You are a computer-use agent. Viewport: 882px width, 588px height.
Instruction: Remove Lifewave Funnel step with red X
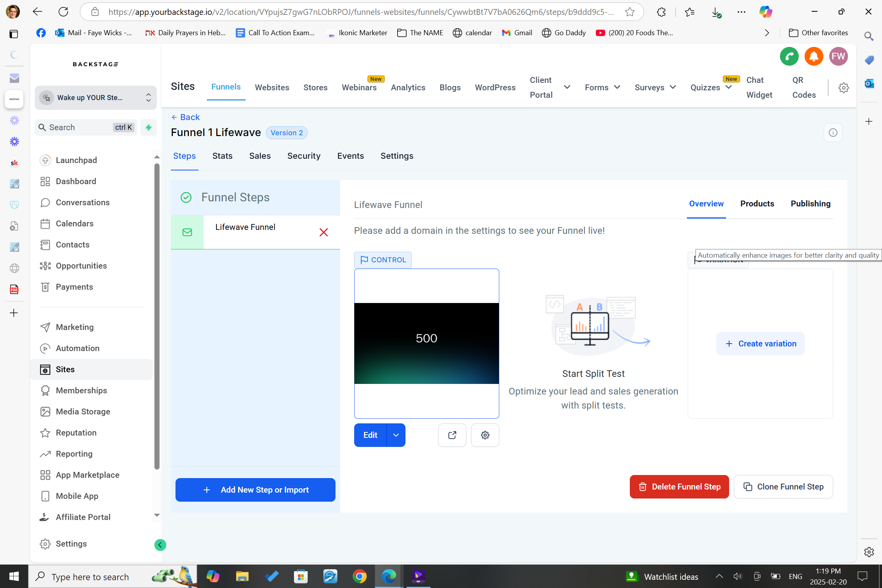(x=323, y=233)
